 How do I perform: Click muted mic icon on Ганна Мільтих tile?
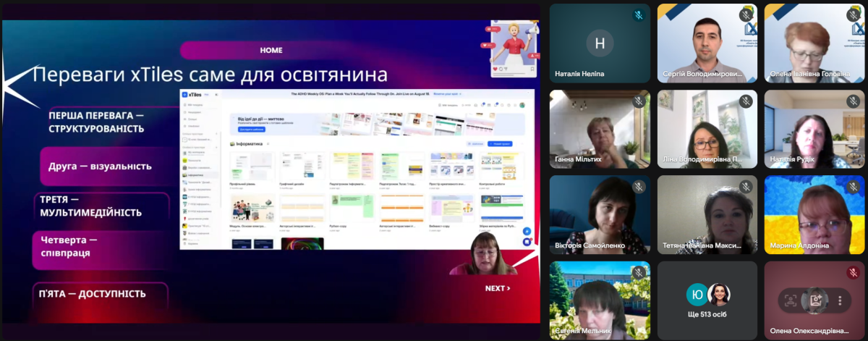pyautogui.click(x=639, y=101)
